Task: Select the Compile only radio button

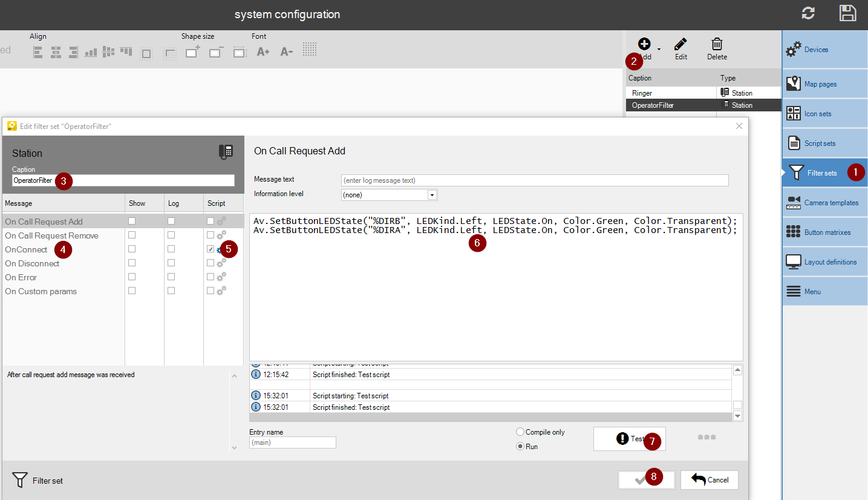Action: point(520,432)
